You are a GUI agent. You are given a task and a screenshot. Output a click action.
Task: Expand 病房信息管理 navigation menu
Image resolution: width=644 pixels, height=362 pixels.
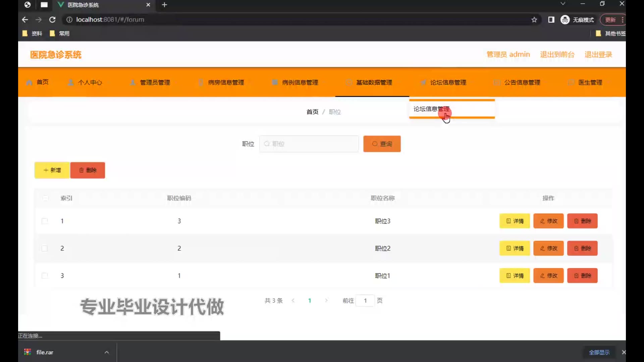(226, 82)
